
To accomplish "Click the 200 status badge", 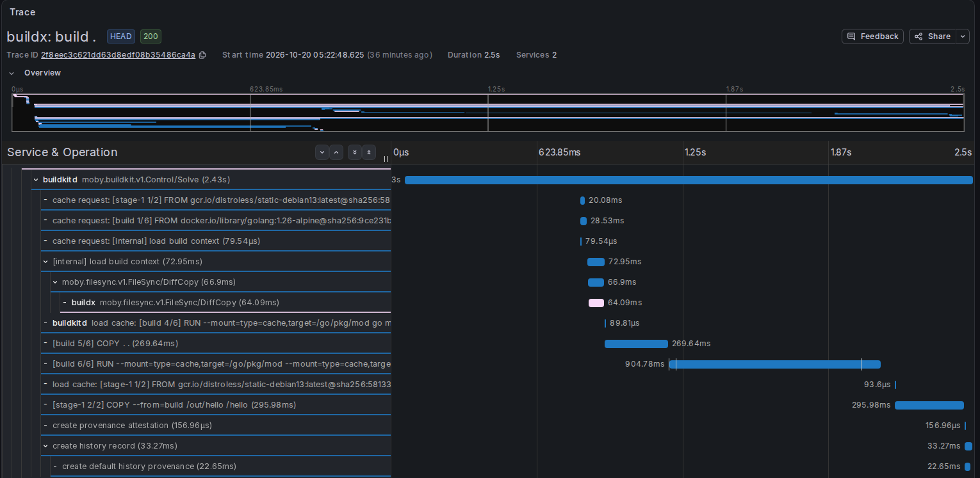I will point(151,36).
